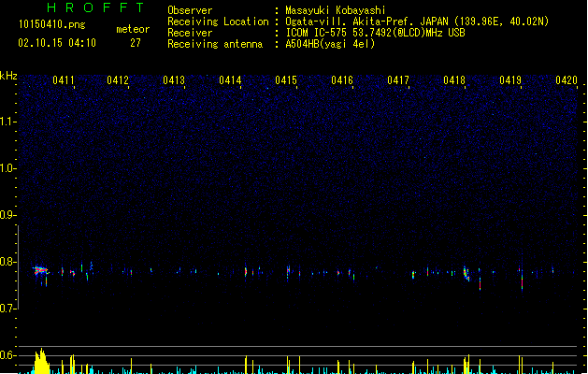Click the Observer label
Image resolution: width=588 pixels, height=374 pixels.
pos(190,10)
